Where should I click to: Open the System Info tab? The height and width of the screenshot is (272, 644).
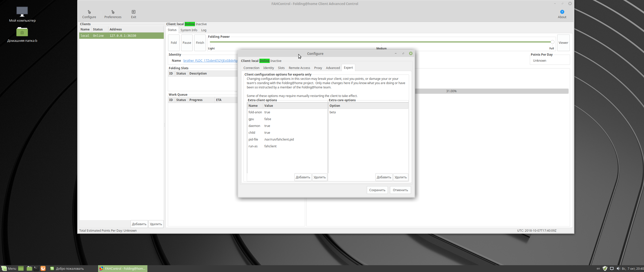click(189, 30)
